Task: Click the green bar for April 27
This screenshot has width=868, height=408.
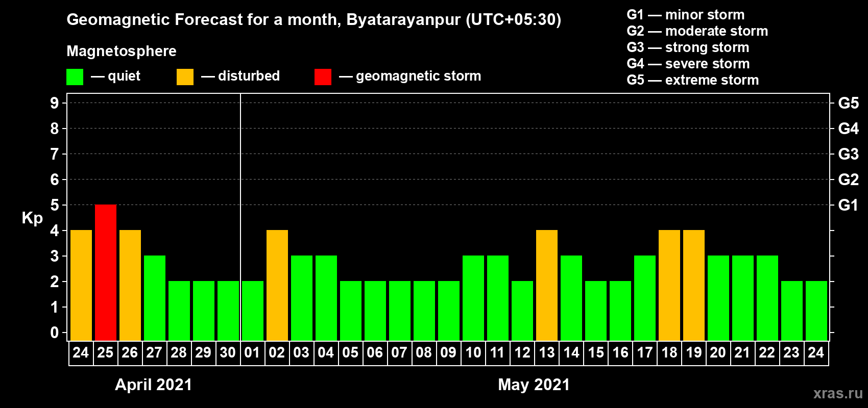Action: point(155,298)
